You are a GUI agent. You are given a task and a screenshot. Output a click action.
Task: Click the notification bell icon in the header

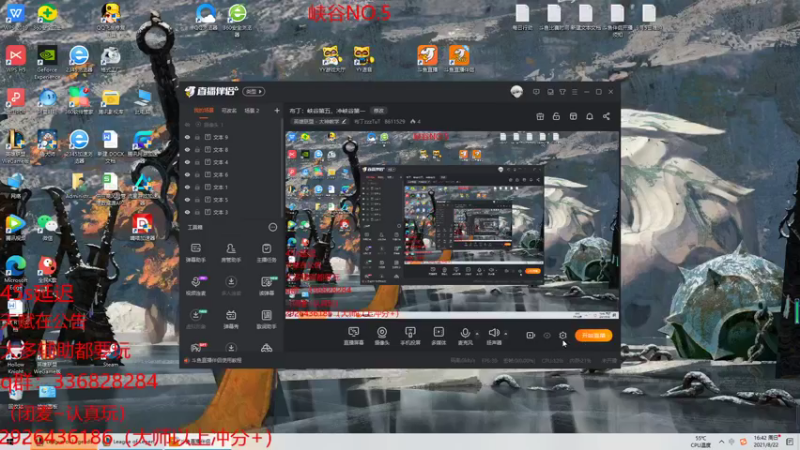[589, 117]
